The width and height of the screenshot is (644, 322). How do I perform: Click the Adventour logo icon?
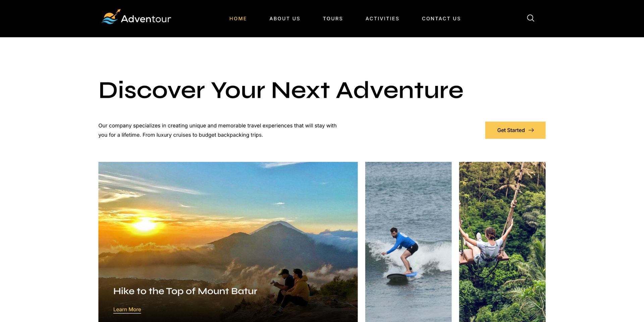[111, 17]
